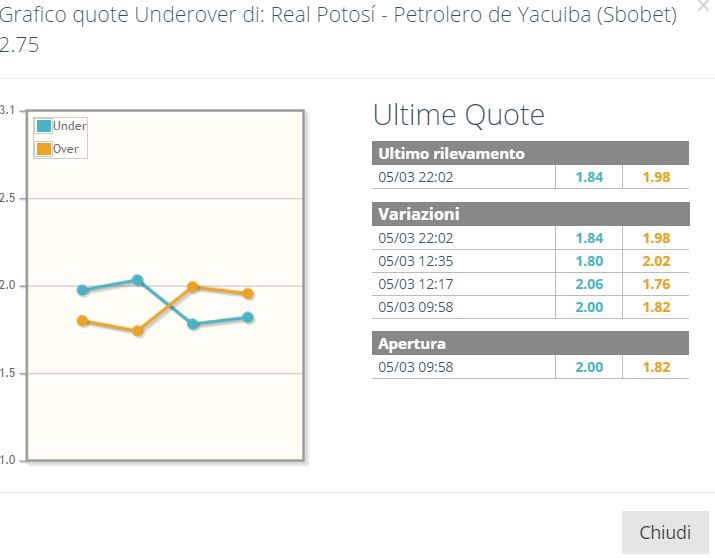Click the Variazioni section header

(x=530, y=214)
